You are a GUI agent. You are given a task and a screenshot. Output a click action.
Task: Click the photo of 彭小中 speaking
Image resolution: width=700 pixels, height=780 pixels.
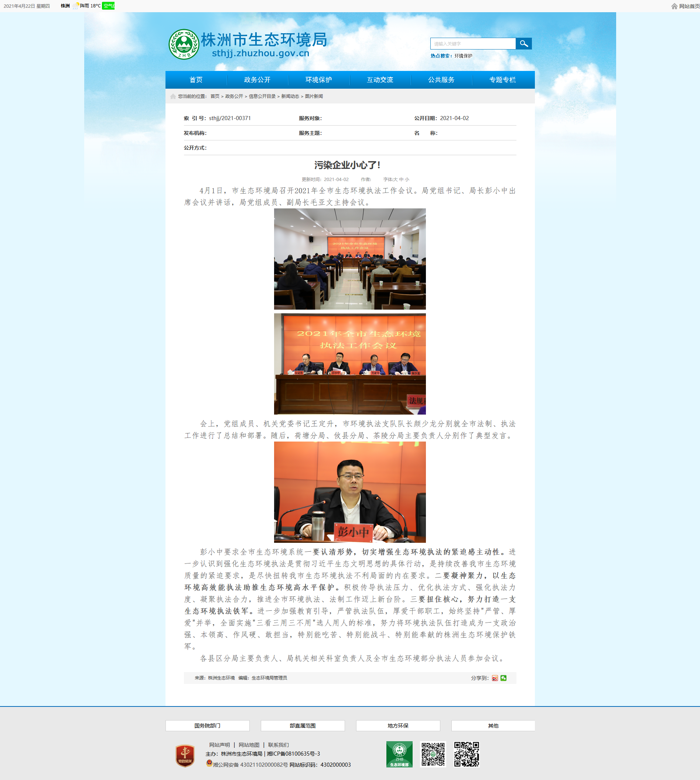[x=349, y=492]
